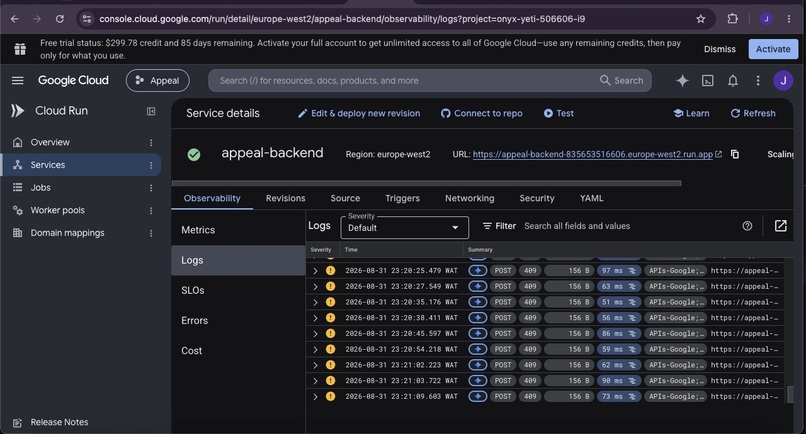This screenshot has width=806, height=434.
Task: Expand the 23:20:35.176 log entry
Action: coord(315,302)
